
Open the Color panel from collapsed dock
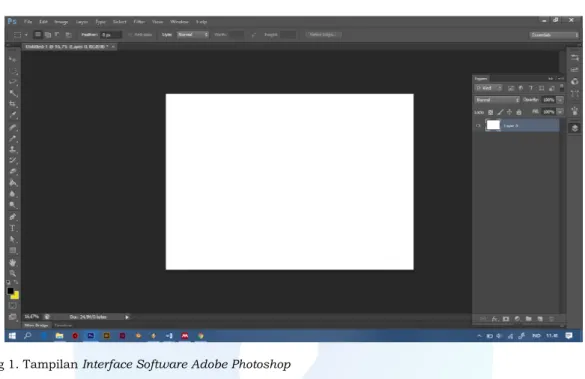click(575, 81)
